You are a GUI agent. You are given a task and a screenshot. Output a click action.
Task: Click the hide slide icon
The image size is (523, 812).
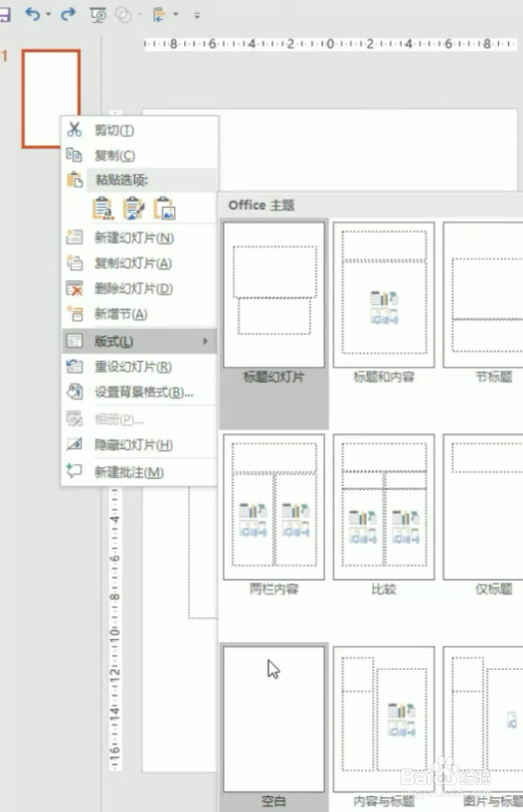75,444
